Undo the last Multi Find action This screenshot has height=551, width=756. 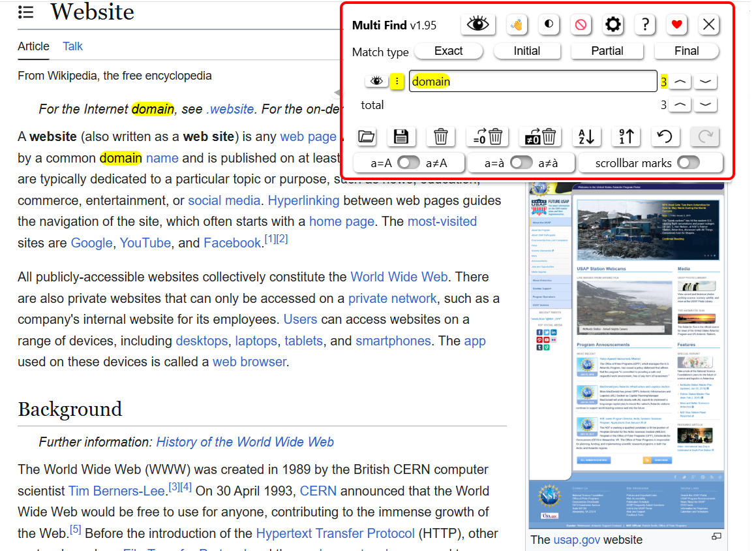point(665,137)
